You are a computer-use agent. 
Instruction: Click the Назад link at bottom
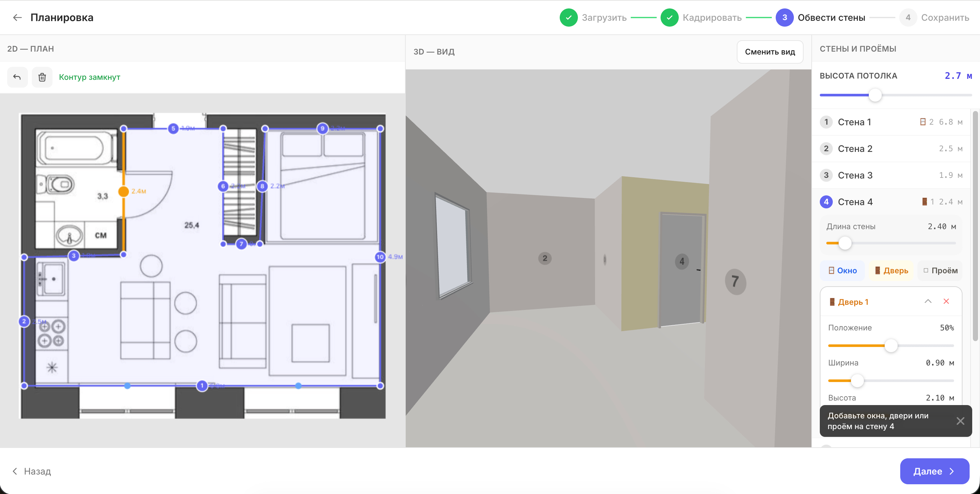[x=31, y=471]
